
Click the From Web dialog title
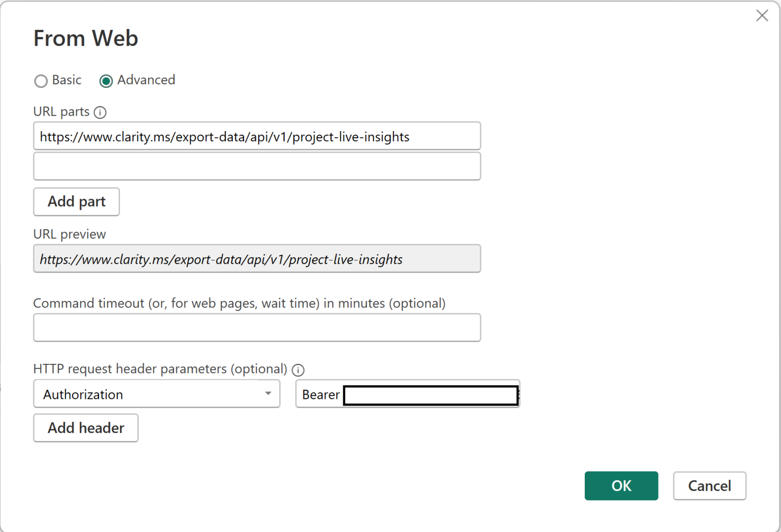tap(85, 38)
